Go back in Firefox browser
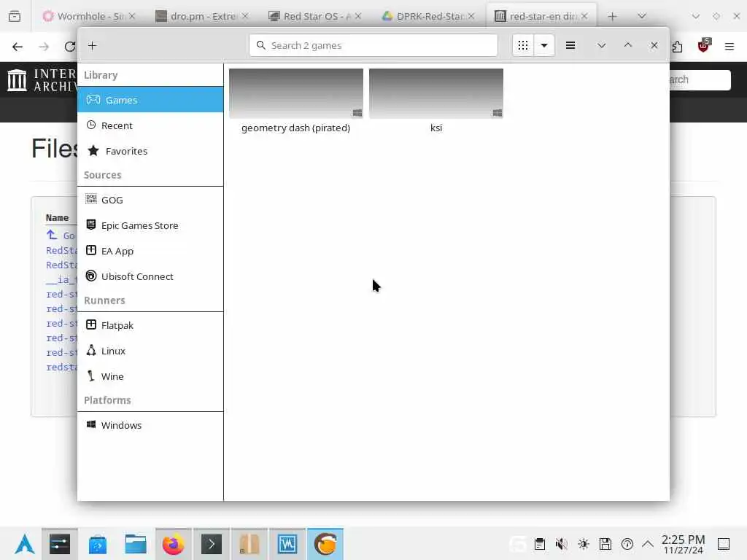The image size is (747, 560). tap(18, 47)
